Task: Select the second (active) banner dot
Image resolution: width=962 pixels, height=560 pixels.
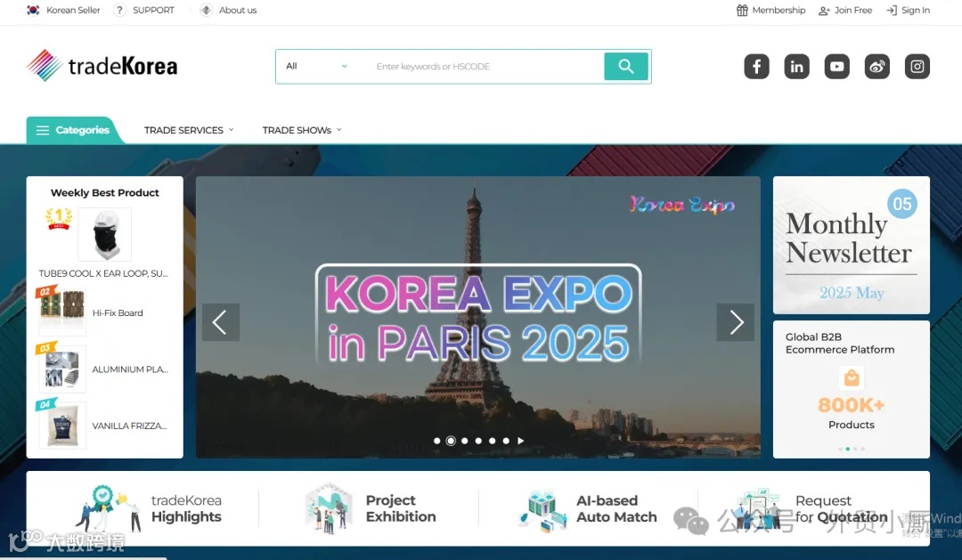Action: pos(451,441)
